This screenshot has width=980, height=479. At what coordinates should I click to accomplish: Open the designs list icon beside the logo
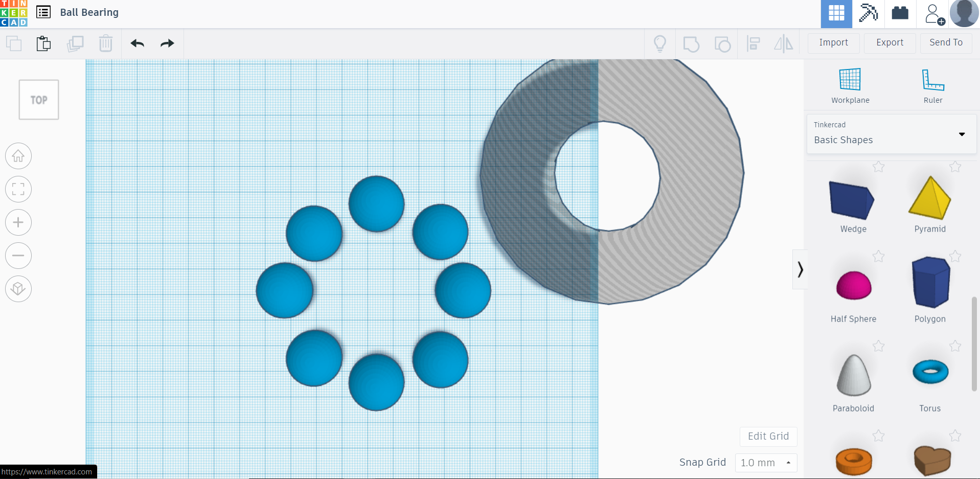pyautogui.click(x=43, y=12)
